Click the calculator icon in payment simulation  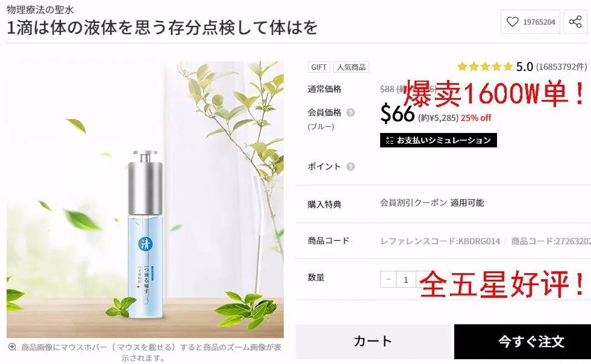pos(389,140)
